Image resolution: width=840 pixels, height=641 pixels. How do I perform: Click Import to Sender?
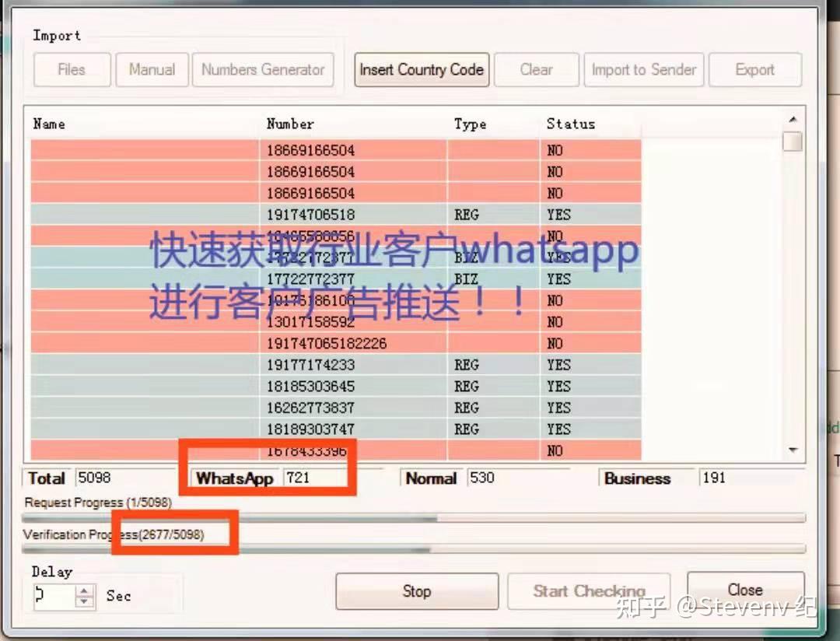(644, 70)
